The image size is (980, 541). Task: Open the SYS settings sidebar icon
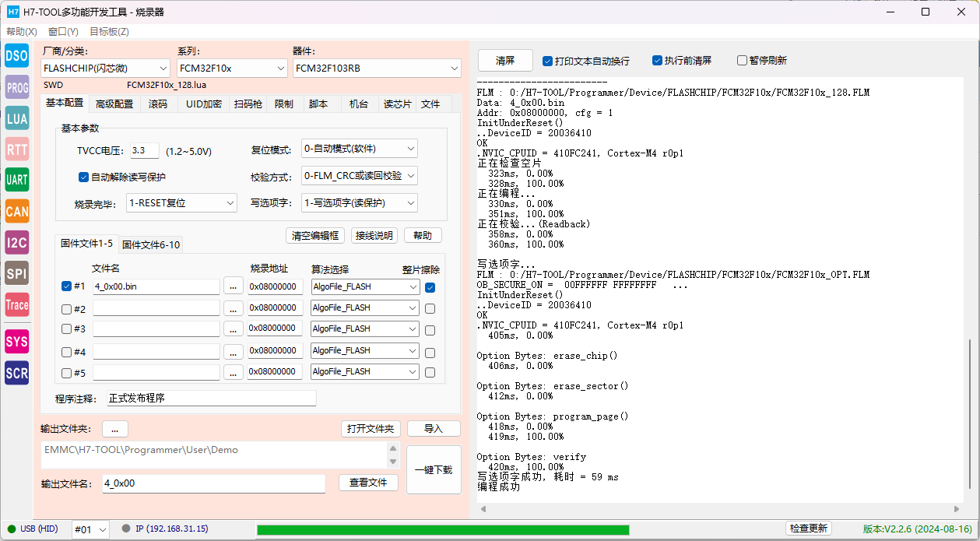17,341
